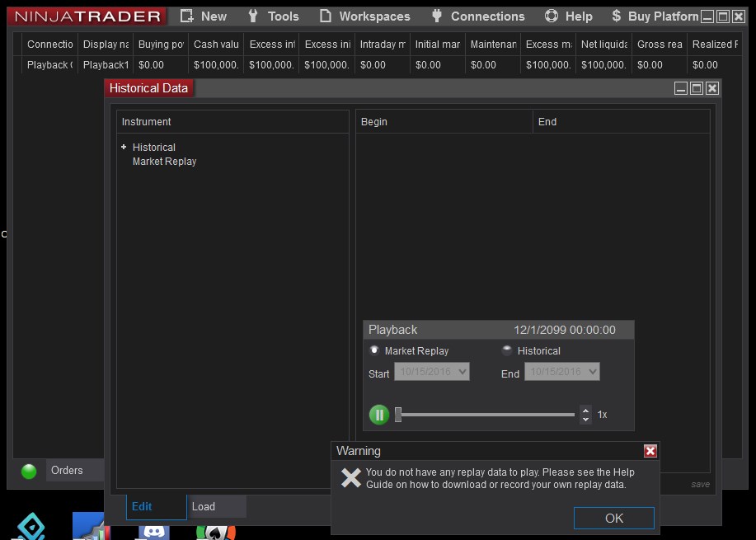Screen dimensions: 756x540
Task: Click the Buying power column header
Action: point(161,45)
